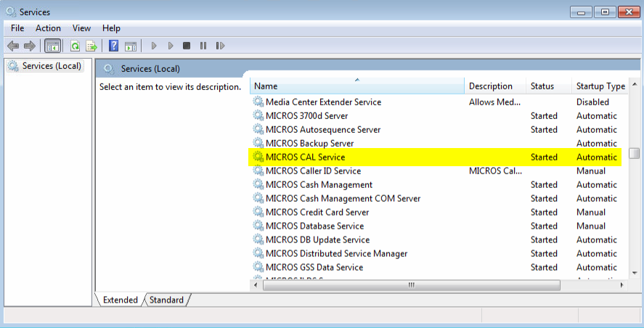Click Manual startup type for MICROS Database Service
Image resolution: width=644 pixels, height=328 pixels.
click(591, 226)
